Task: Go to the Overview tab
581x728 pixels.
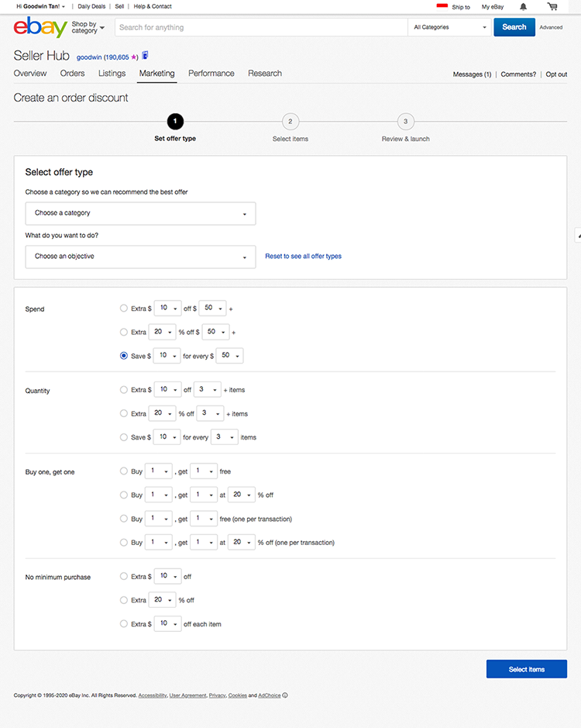Action: [x=30, y=74]
